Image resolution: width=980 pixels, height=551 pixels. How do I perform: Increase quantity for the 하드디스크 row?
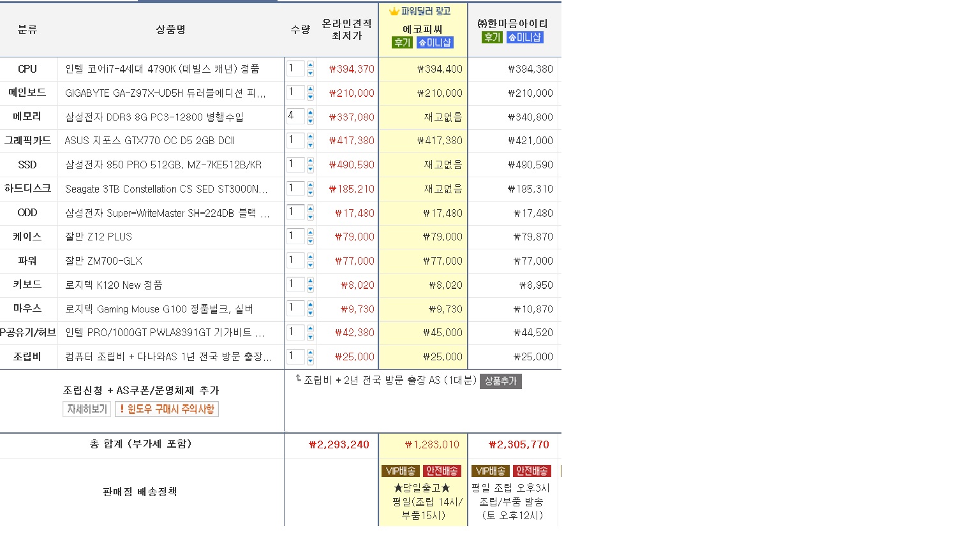tap(310, 185)
